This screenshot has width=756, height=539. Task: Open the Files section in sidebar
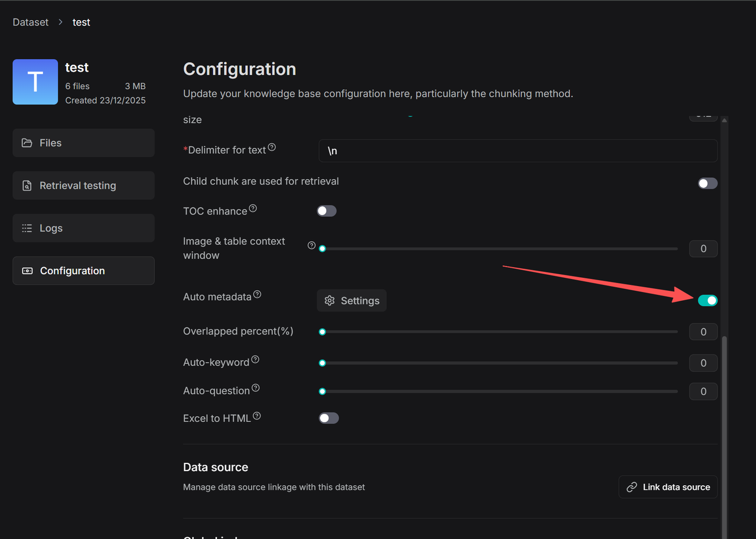83,143
